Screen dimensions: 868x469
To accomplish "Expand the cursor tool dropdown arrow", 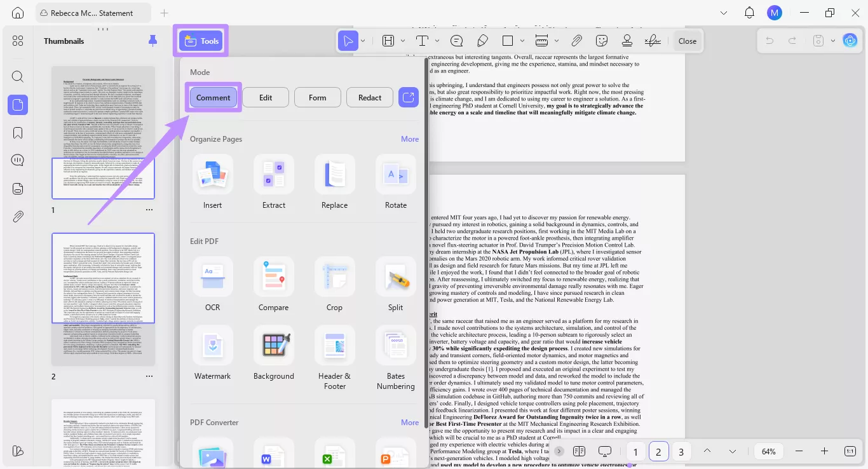I will [x=363, y=41].
